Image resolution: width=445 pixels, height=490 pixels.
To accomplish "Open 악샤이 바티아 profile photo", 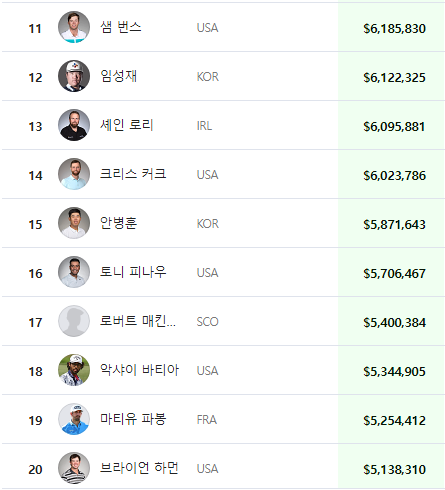I will coord(74,370).
